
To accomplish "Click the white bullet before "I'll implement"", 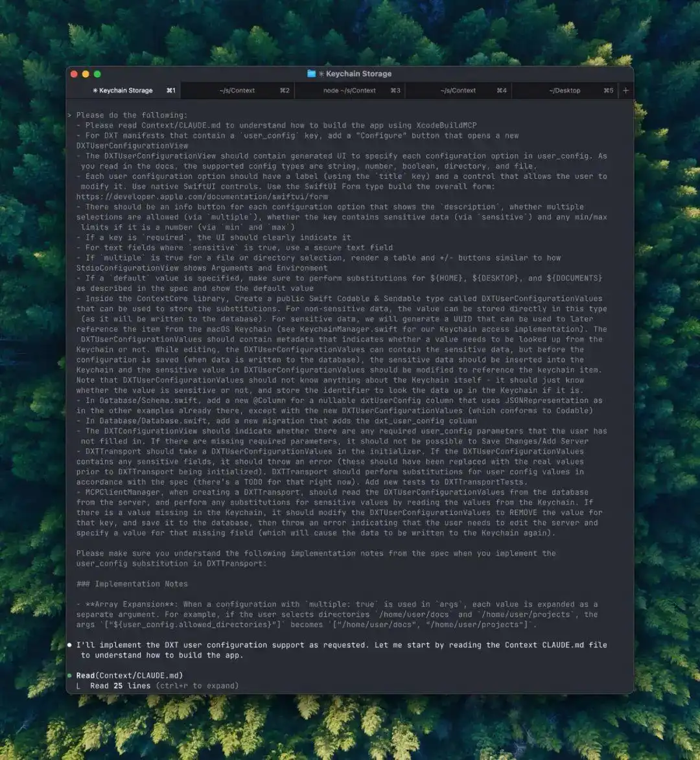I will 70,645.
